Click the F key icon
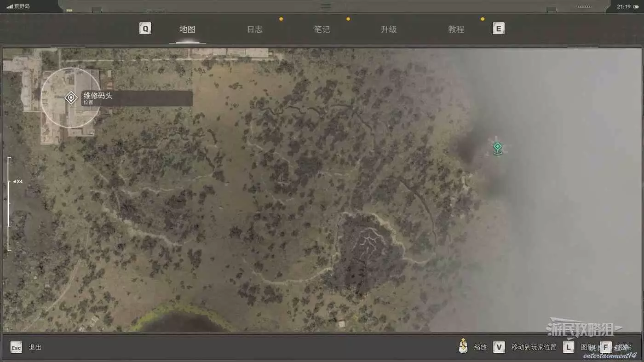This screenshot has width=644, height=362. click(x=606, y=347)
